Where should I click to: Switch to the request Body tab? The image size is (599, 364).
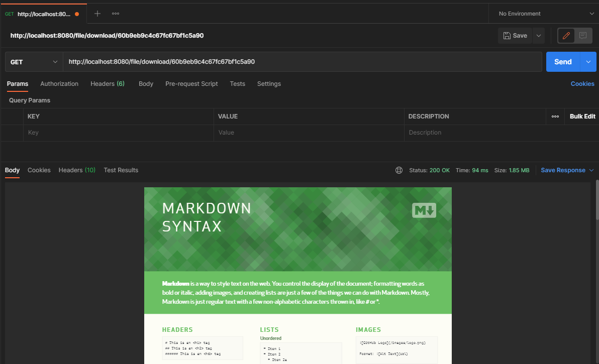[x=146, y=83]
